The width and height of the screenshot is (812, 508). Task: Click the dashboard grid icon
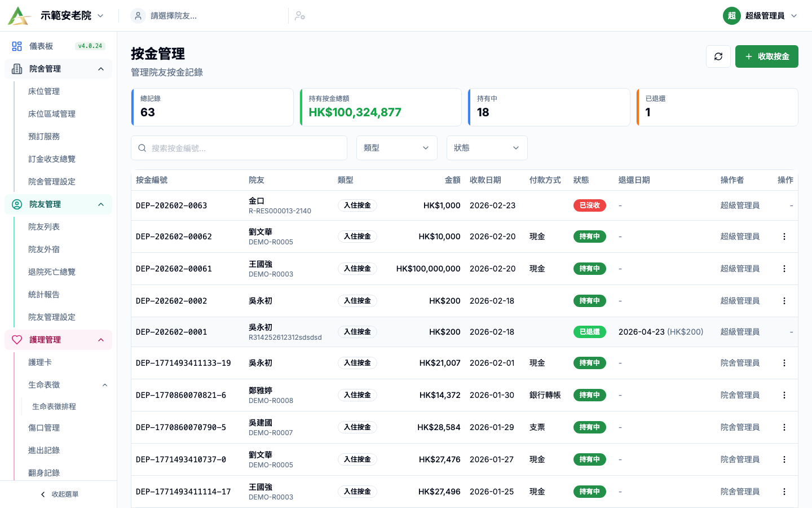[x=17, y=46]
